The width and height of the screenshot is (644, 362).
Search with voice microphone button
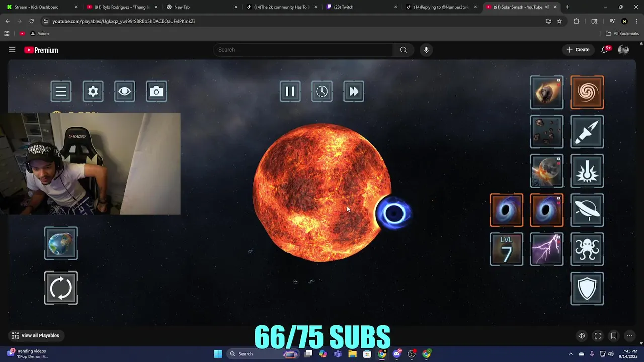coord(426,50)
